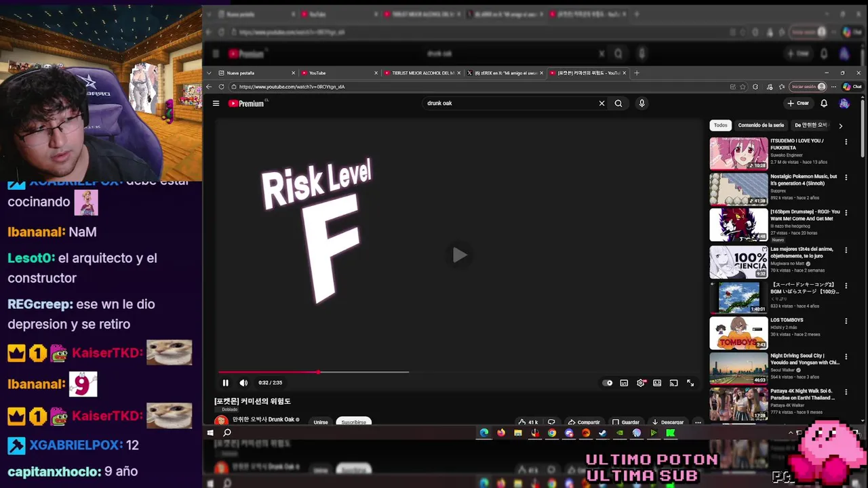
Task: Close the 'Nueva pestaña' tab
Action: 293,73
